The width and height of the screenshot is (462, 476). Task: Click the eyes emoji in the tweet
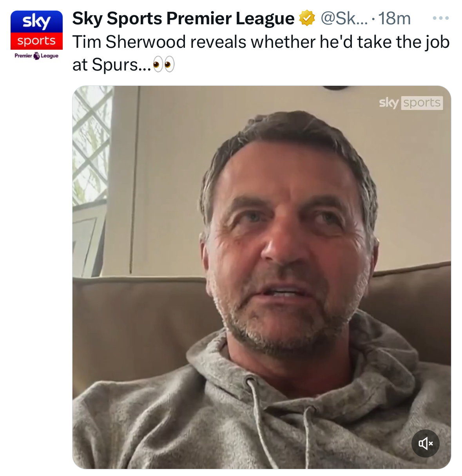(x=163, y=65)
